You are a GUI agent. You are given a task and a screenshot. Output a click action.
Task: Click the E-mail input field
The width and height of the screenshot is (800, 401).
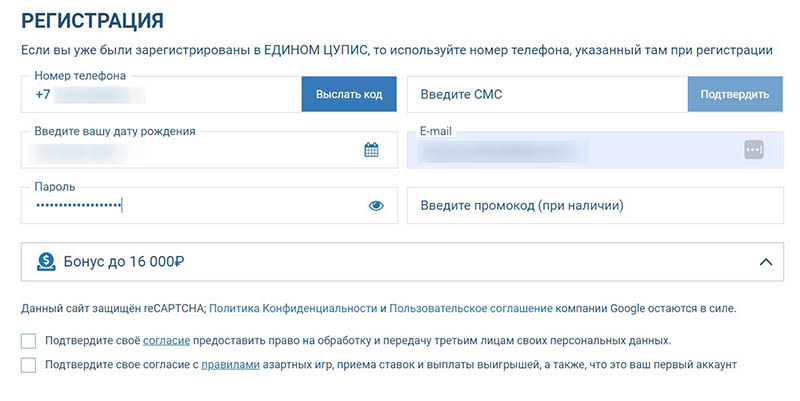[595, 150]
